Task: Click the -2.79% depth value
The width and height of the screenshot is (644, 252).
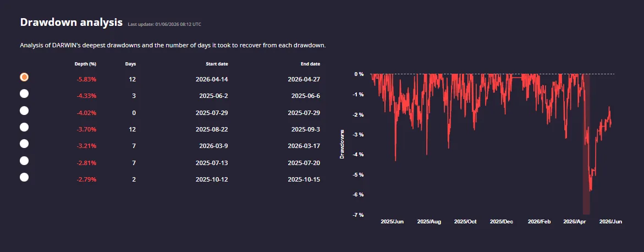Action: tap(87, 180)
